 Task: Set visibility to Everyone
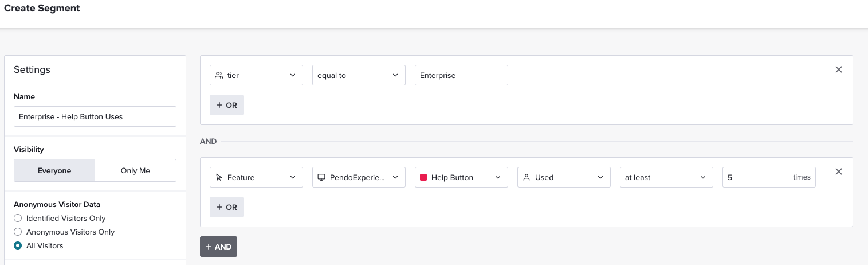coord(54,170)
